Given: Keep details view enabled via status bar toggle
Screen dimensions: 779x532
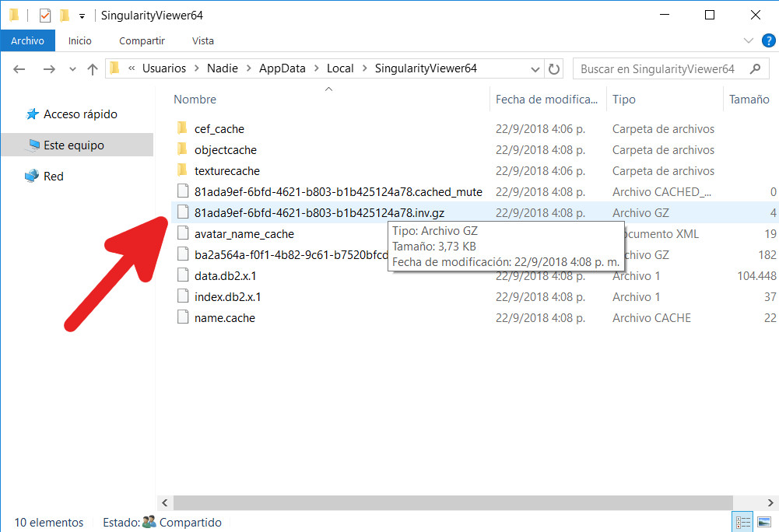Looking at the screenshot, I should click(x=742, y=522).
